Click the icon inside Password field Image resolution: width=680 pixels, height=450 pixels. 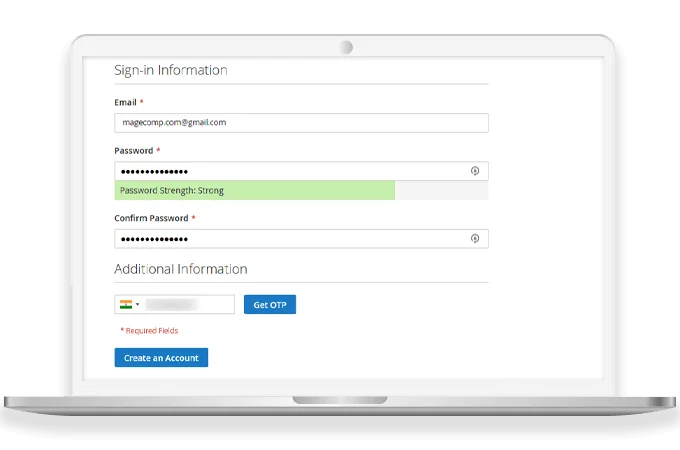475,171
